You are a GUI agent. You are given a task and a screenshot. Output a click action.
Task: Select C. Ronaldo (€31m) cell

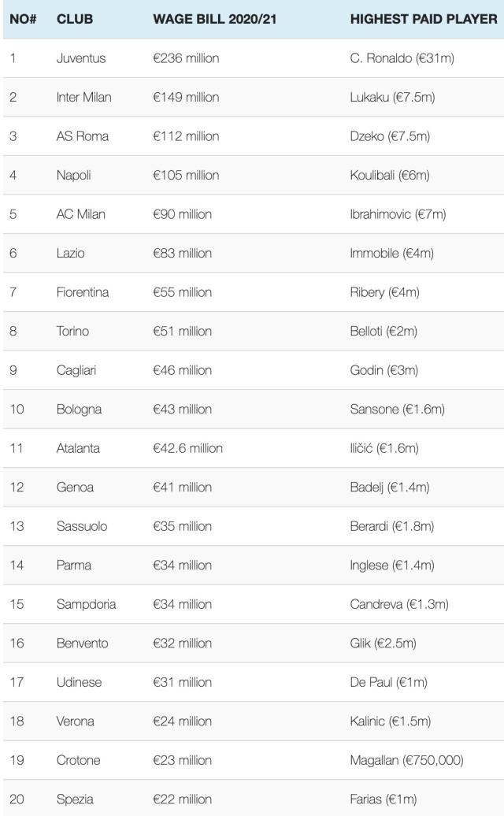click(x=402, y=58)
